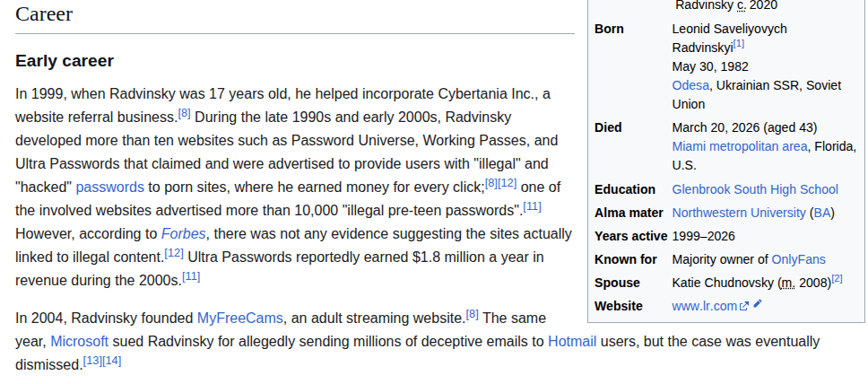Click the external link icon after www.lr.com
Image resolution: width=868 pixels, height=384 pixels.
coord(743,306)
